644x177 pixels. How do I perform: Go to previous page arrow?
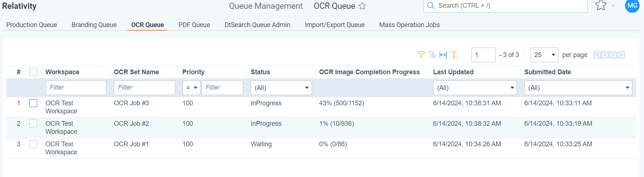click(x=605, y=55)
